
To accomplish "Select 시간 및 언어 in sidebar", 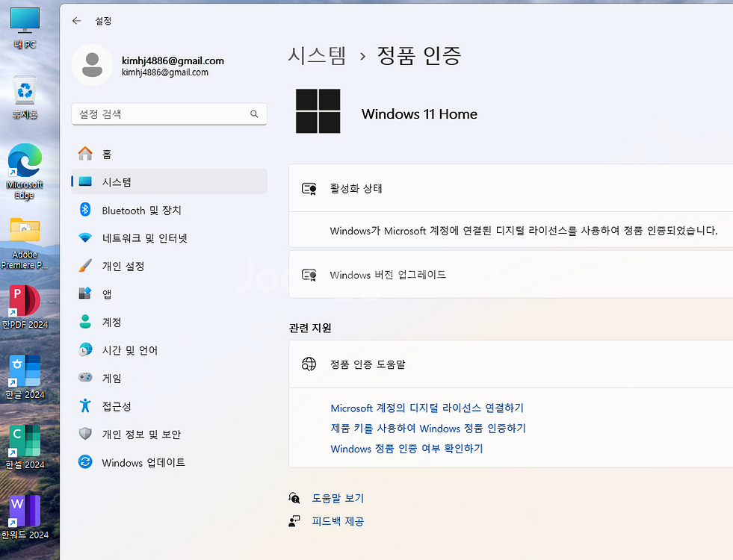I will pyautogui.click(x=169, y=350).
